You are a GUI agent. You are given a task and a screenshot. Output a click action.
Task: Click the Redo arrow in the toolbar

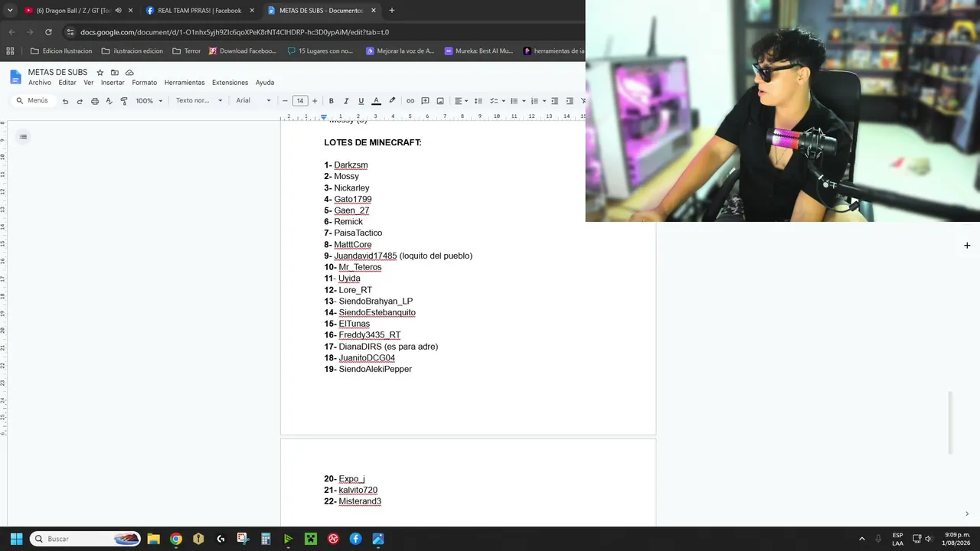[80, 101]
